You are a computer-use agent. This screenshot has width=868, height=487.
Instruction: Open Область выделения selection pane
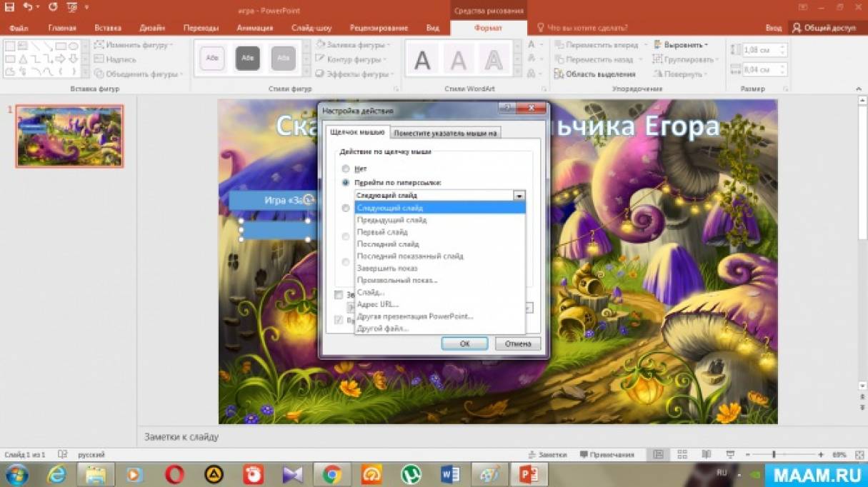tap(594, 74)
